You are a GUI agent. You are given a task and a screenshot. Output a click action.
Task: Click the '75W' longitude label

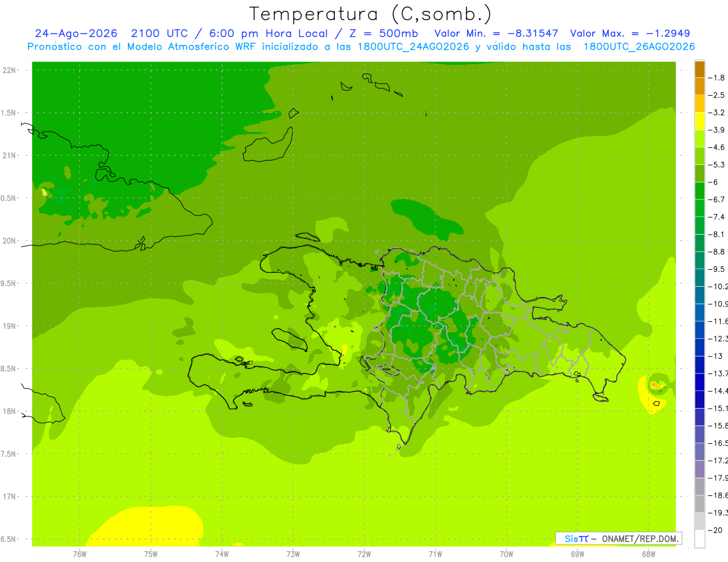(x=151, y=554)
